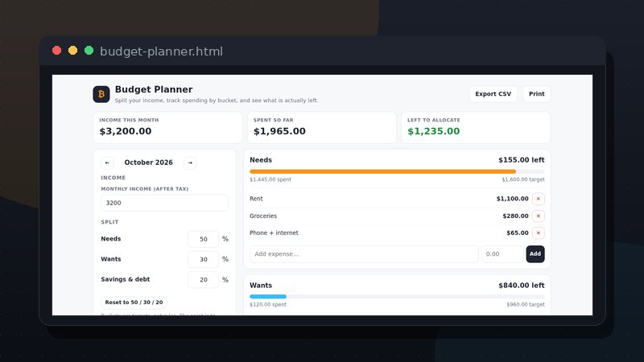
Task: Click the Add expense name field
Action: coord(364,254)
